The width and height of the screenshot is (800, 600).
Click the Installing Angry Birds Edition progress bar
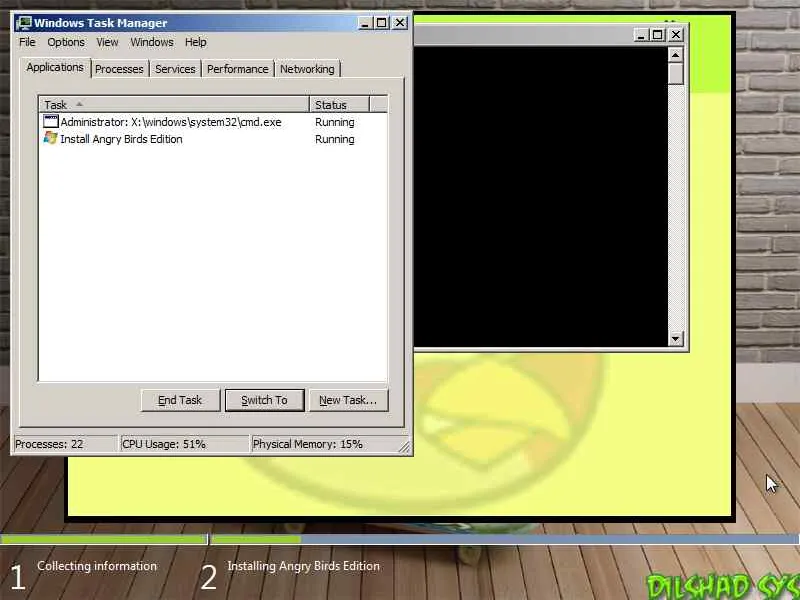505,539
